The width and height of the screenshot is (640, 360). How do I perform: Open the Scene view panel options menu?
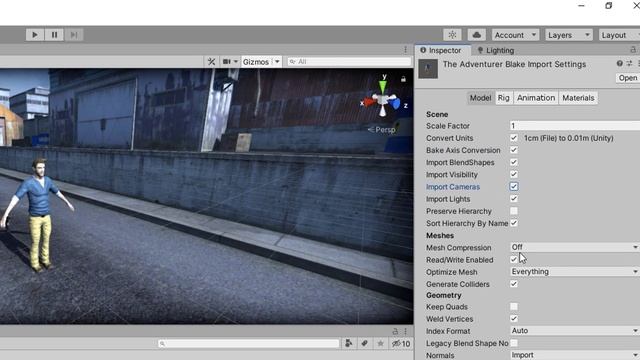[405, 49]
